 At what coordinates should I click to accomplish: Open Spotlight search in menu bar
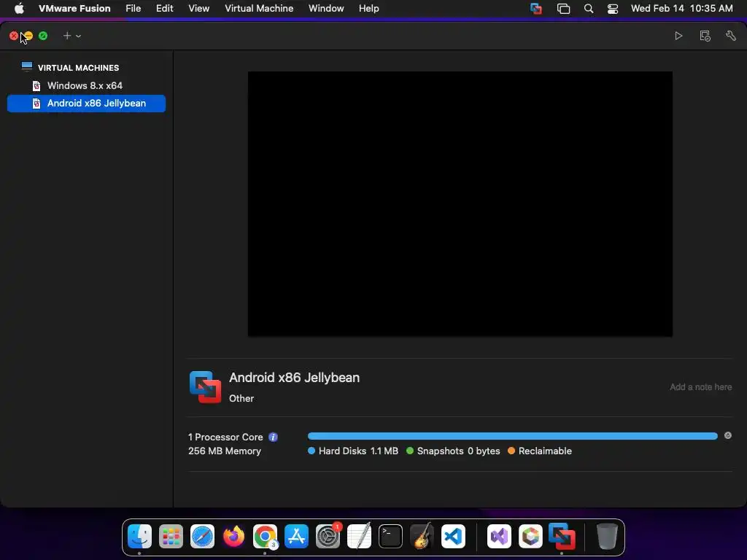(589, 9)
